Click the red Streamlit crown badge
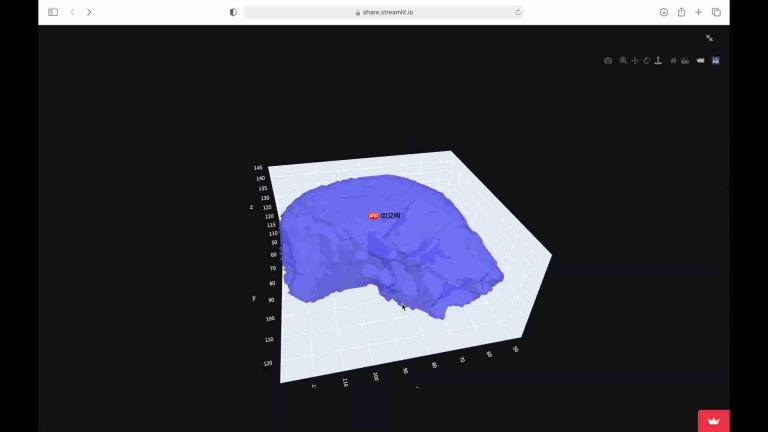768x432 pixels. 714,421
